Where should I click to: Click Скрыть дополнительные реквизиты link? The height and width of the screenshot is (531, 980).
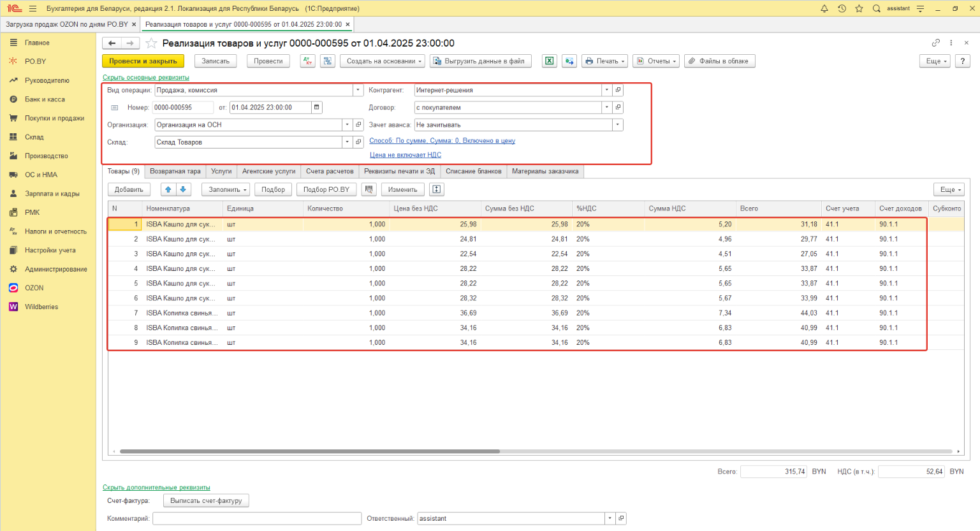point(156,488)
